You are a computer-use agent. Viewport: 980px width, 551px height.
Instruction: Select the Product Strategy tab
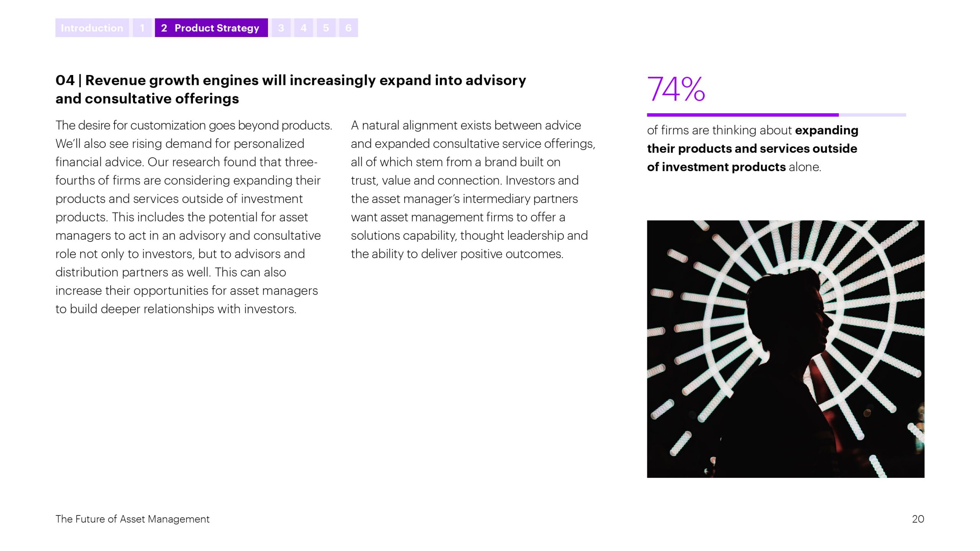(x=211, y=28)
